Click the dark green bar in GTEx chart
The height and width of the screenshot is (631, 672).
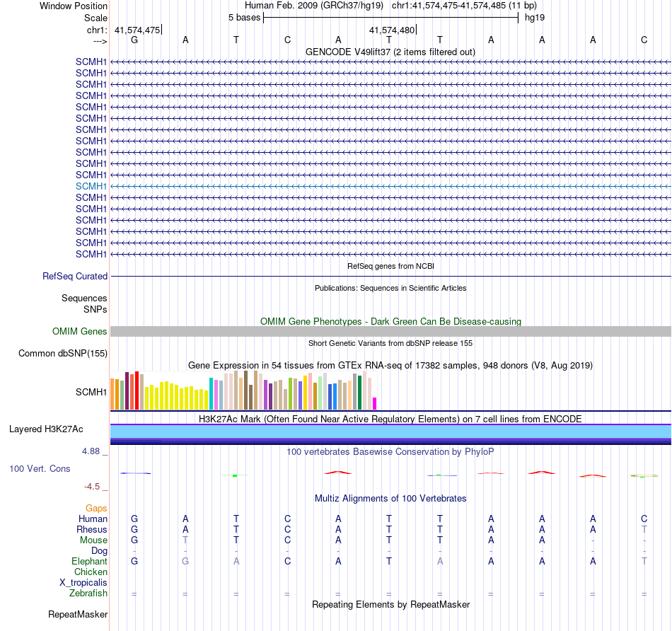(359, 393)
